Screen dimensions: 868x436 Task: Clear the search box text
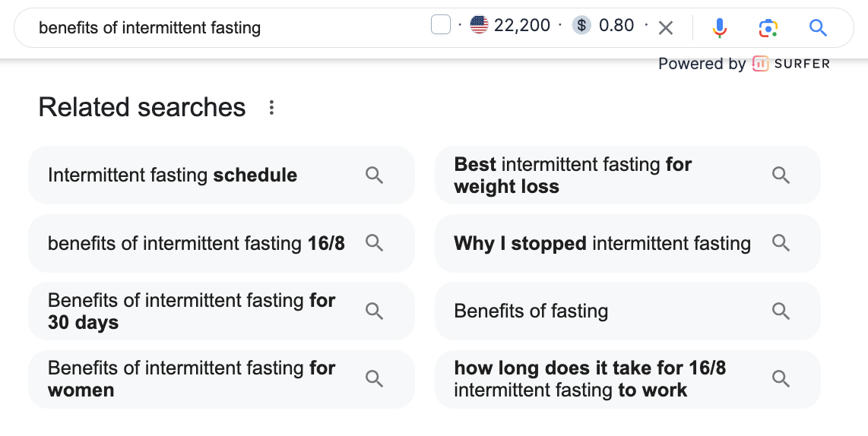tap(666, 28)
